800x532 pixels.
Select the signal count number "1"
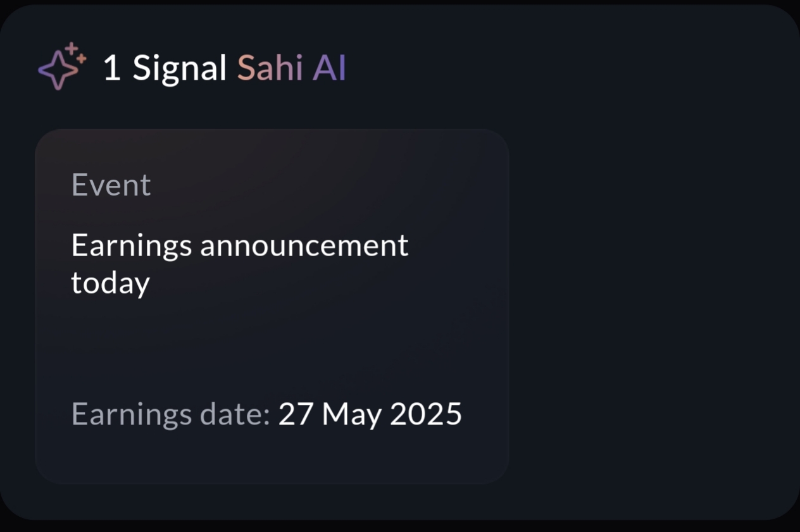(111, 68)
